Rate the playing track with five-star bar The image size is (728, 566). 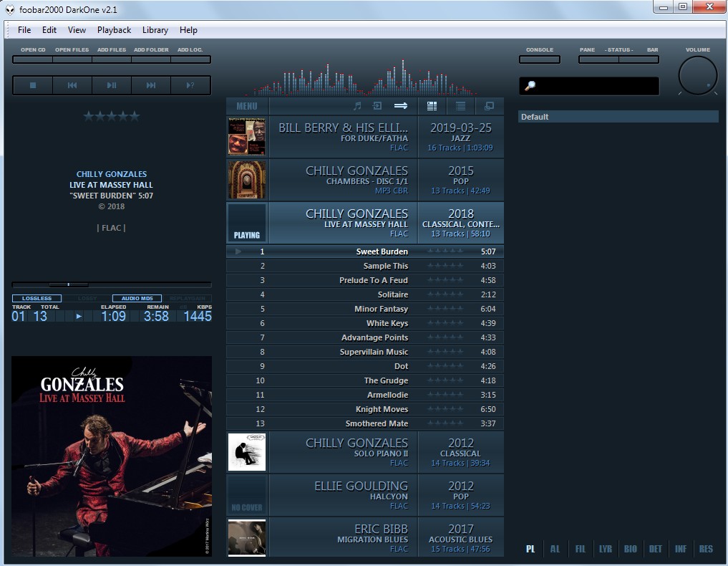tap(112, 116)
